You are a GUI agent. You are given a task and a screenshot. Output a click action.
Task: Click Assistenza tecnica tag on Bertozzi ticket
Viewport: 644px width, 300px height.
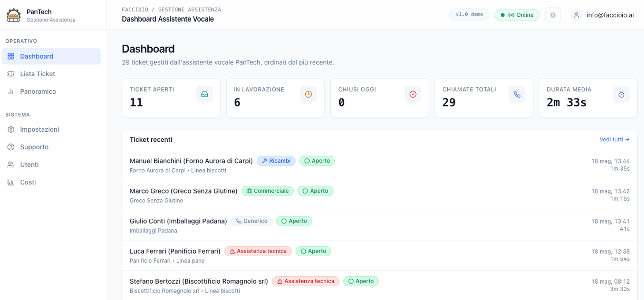point(306,281)
